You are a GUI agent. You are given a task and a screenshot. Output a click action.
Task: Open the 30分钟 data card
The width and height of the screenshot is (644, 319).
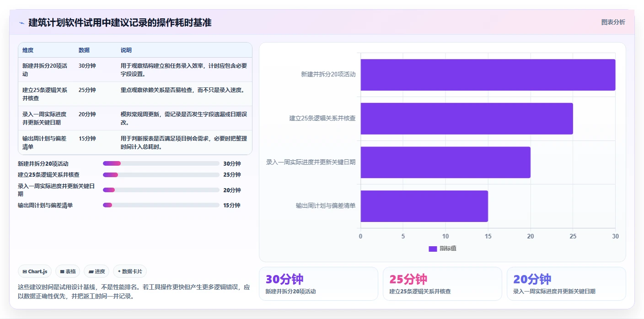tap(318, 284)
